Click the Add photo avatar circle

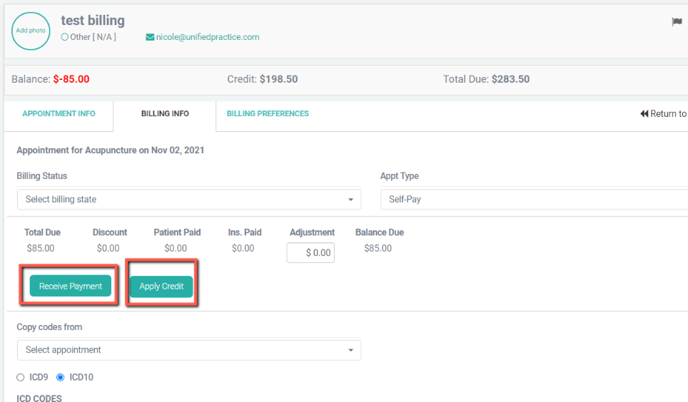[x=30, y=30]
